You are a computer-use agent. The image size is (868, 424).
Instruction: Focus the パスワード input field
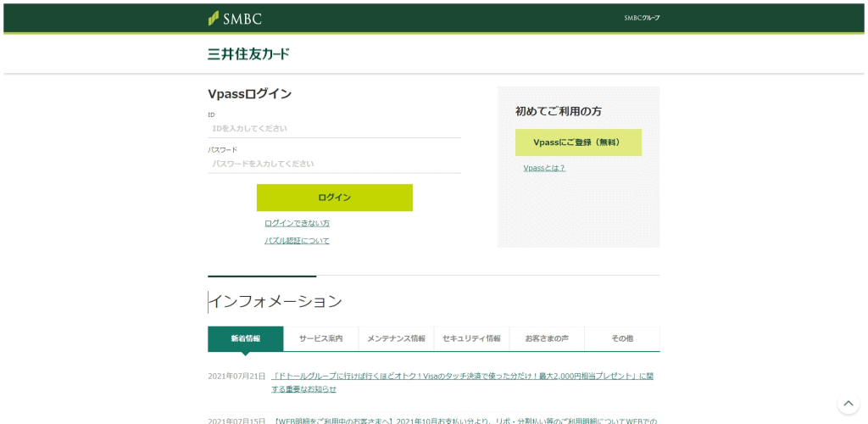click(x=334, y=164)
